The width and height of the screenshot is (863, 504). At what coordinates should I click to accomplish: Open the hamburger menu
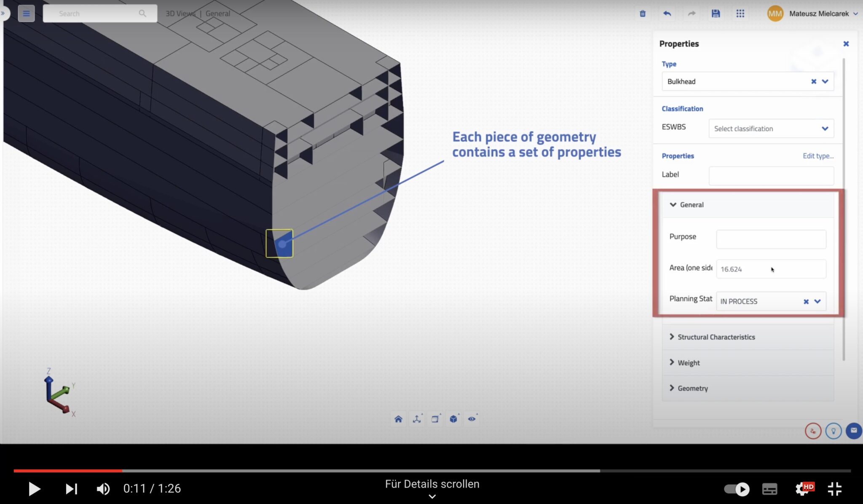click(26, 13)
